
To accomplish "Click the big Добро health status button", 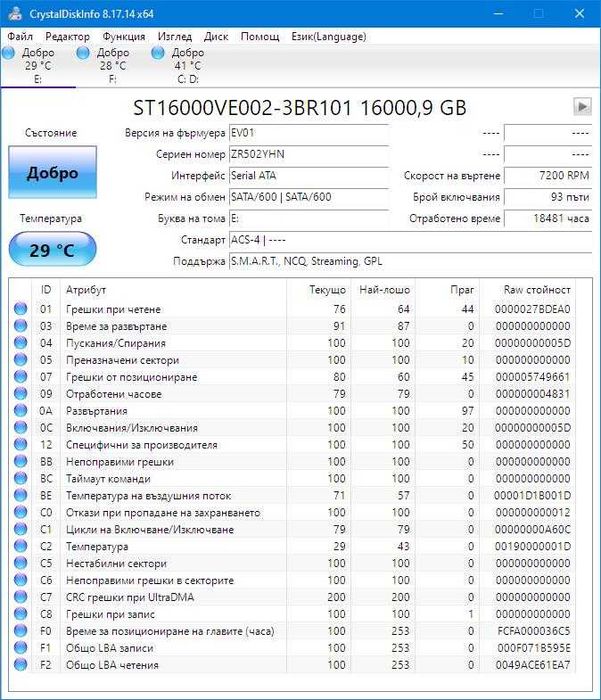I will (x=53, y=172).
